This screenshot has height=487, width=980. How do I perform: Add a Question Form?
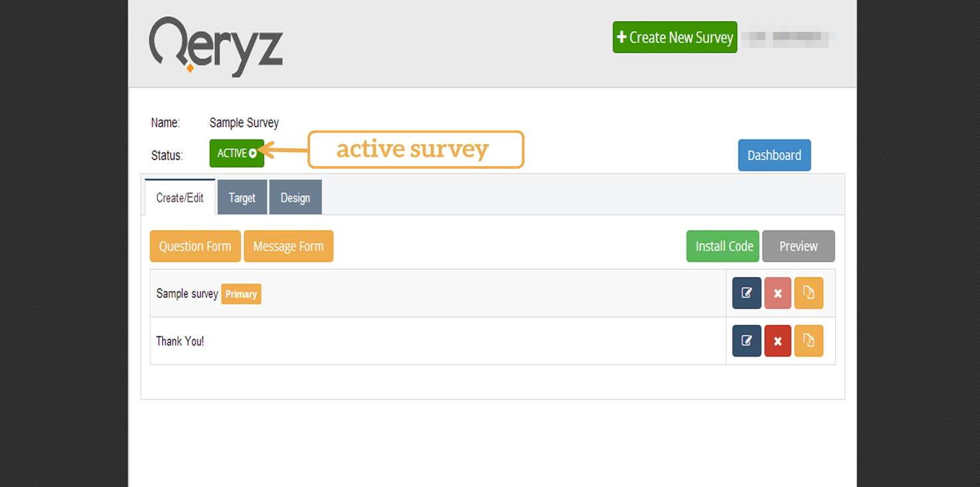click(x=195, y=246)
